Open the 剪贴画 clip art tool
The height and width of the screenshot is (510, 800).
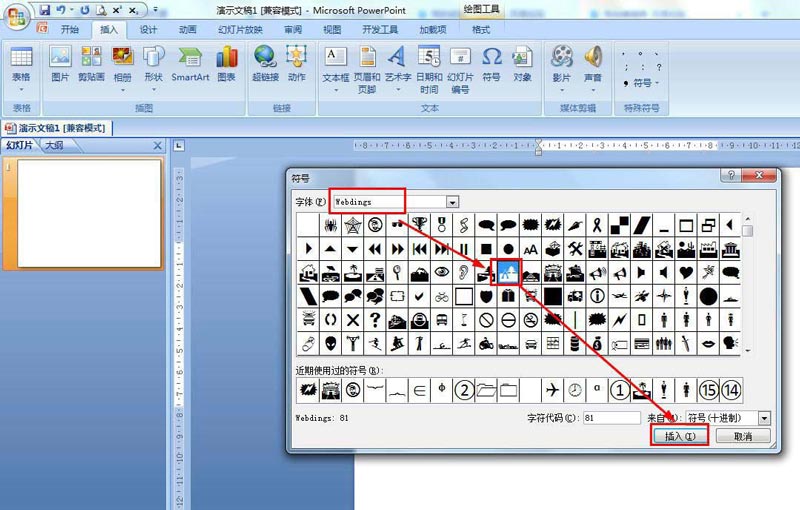pyautogui.click(x=91, y=64)
